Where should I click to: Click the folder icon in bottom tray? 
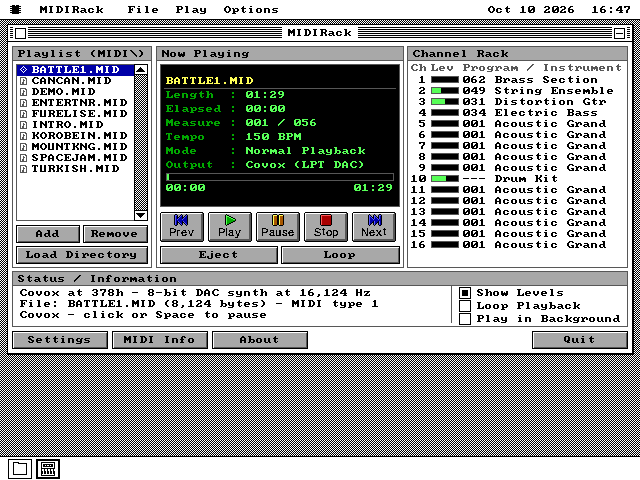click(20, 469)
